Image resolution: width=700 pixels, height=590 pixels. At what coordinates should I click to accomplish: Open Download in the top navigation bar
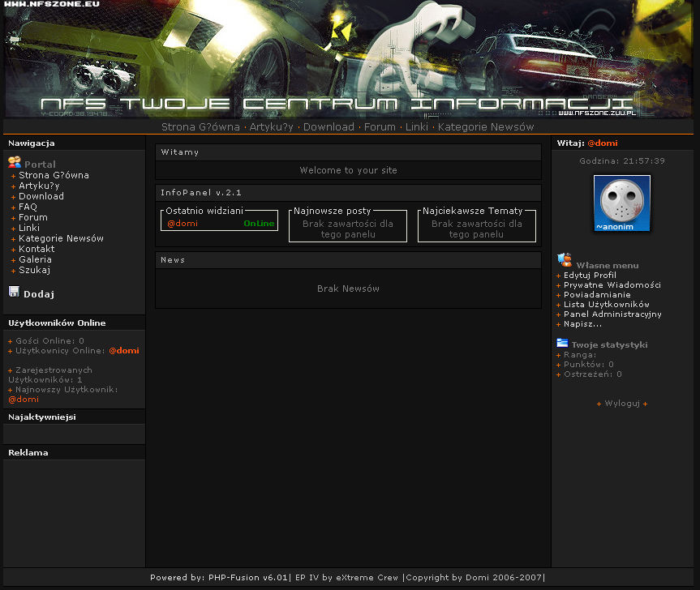[x=329, y=127]
